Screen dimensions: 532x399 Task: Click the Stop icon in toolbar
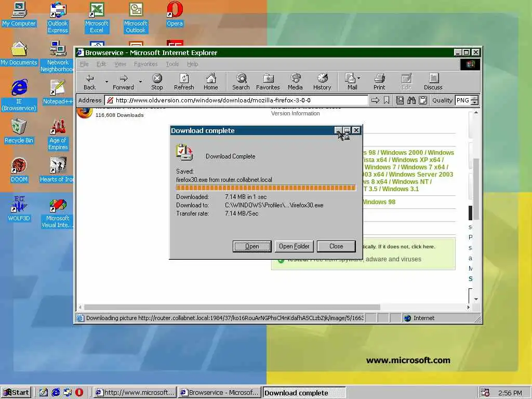(x=157, y=82)
